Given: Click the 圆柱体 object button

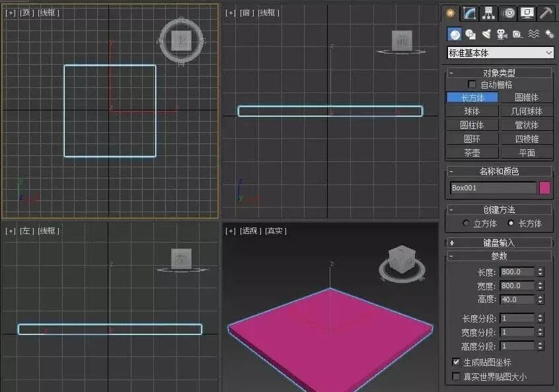Looking at the screenshot, I should coord(472,125).
